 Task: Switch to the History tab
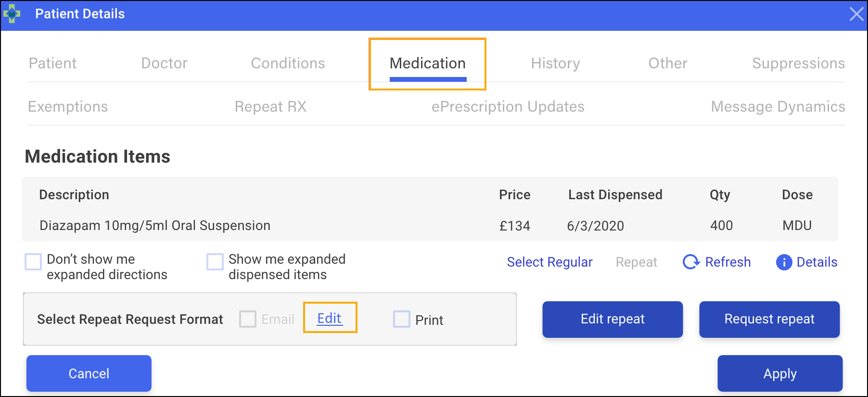pyautogui.click(x=555, y=63)
